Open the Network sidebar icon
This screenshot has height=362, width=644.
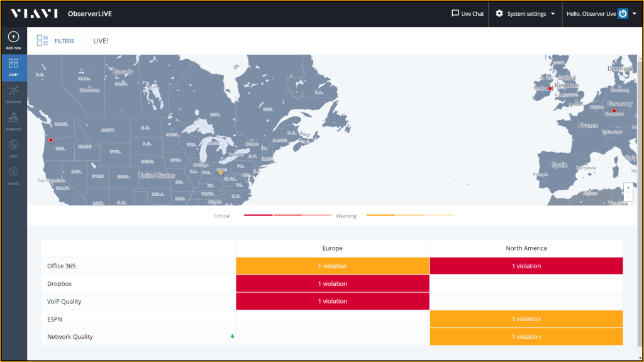tap(14, 118)
